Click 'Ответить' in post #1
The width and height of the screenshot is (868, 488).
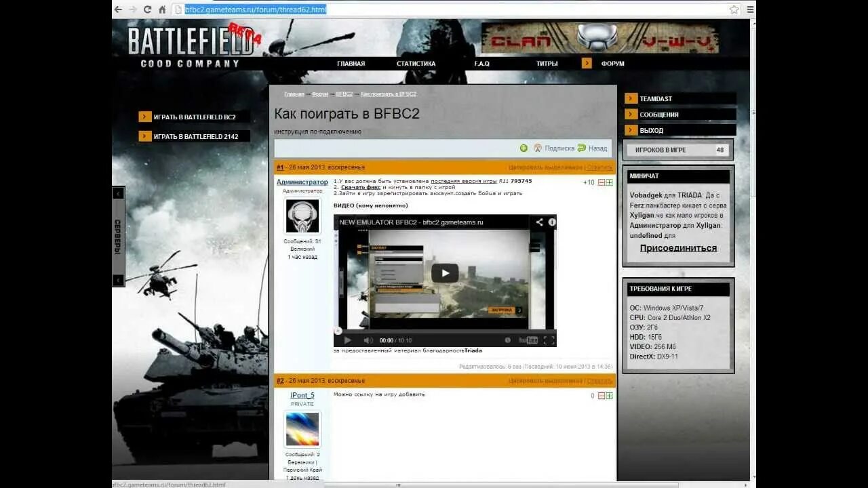pyautogui.click(x=599, y=167)
